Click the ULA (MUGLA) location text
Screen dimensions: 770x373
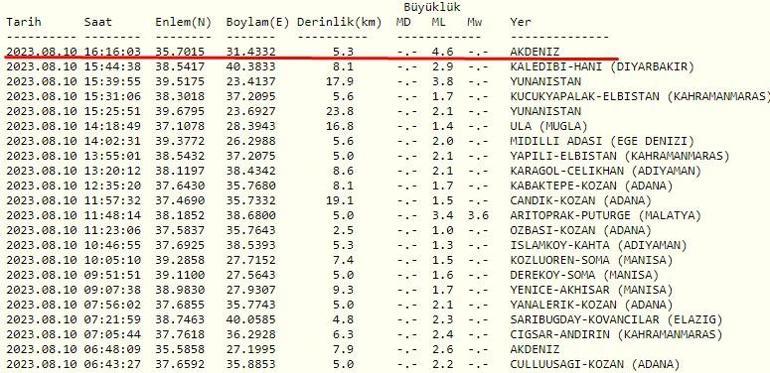pos(549,126)
